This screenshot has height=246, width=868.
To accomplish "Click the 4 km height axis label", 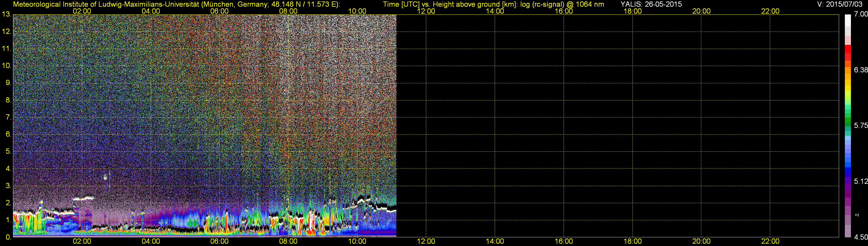I will point(8,168).
